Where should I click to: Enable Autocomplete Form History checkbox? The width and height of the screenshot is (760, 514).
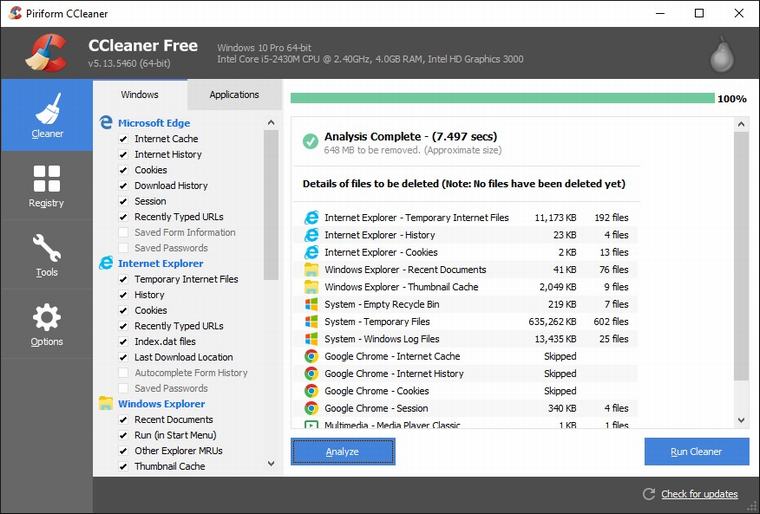pos(124,373)
